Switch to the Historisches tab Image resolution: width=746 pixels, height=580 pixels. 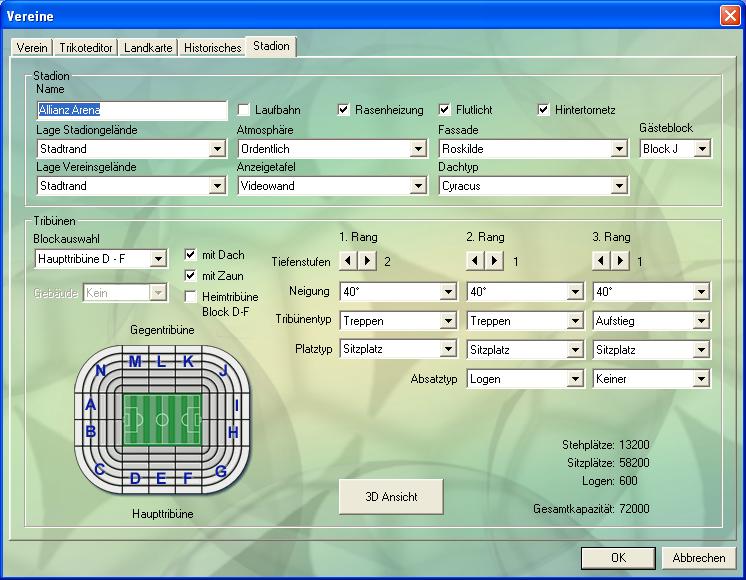[x=213, y=48]
